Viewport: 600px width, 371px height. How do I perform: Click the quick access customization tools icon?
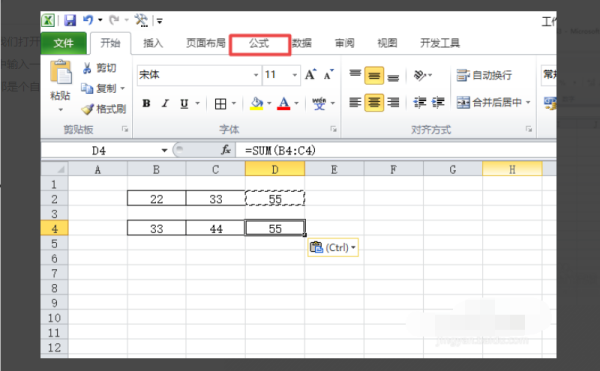click(141, 20)
